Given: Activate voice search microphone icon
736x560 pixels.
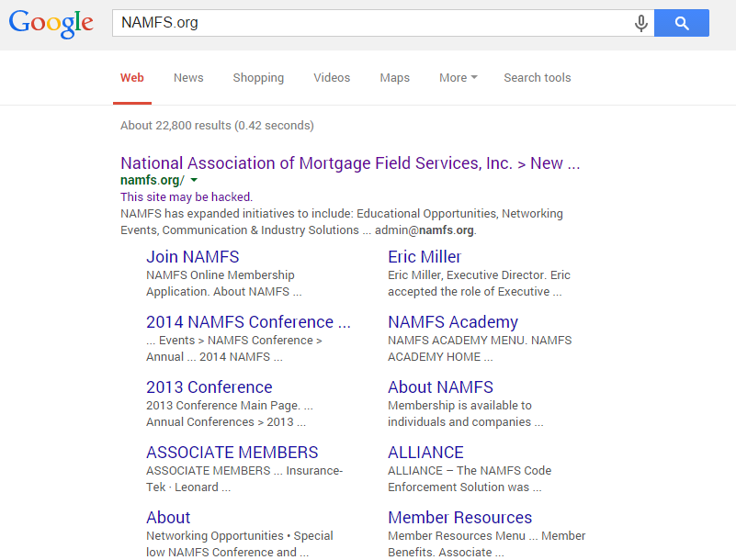Looking at the screenshot, I should pyautogui.click(x=640, y=23).
